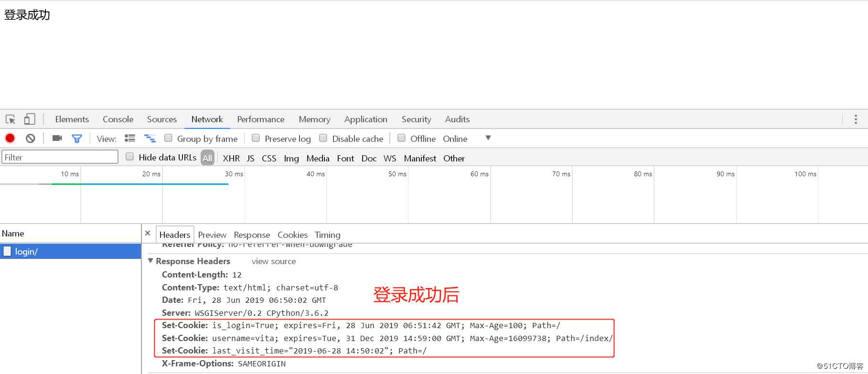Viewport: 868px width, 374px height.
Task: Show the Preview detail tab
Action: coord(212,235)
